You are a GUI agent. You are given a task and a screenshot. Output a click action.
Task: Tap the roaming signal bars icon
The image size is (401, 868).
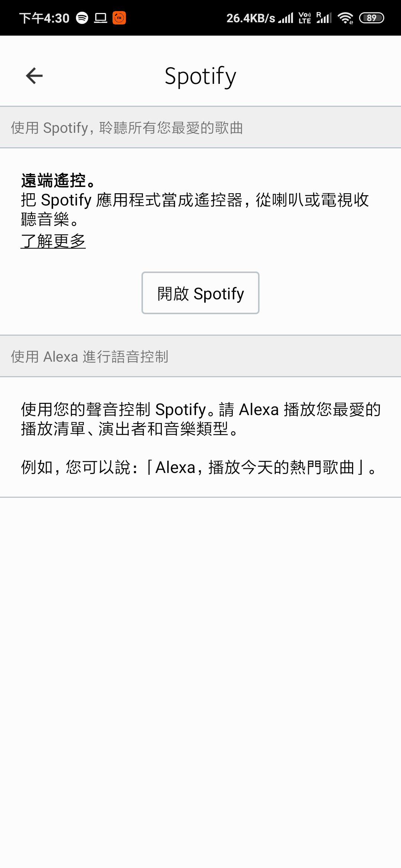[324, 18]
